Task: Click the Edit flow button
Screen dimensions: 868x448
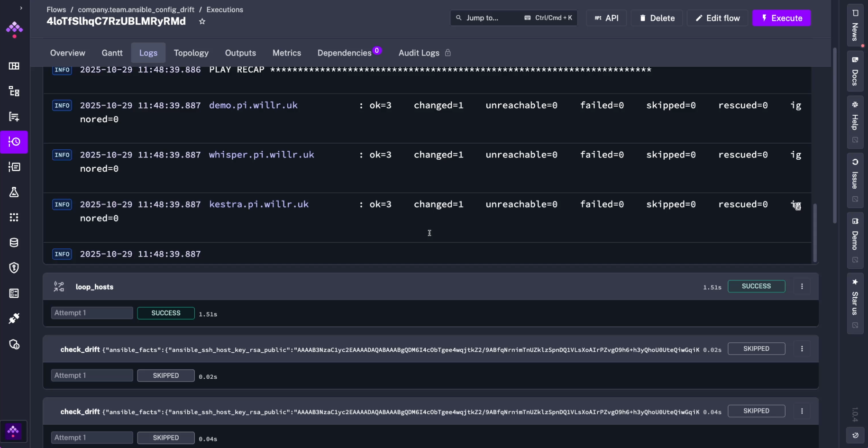Action: [x=717, y=18]
